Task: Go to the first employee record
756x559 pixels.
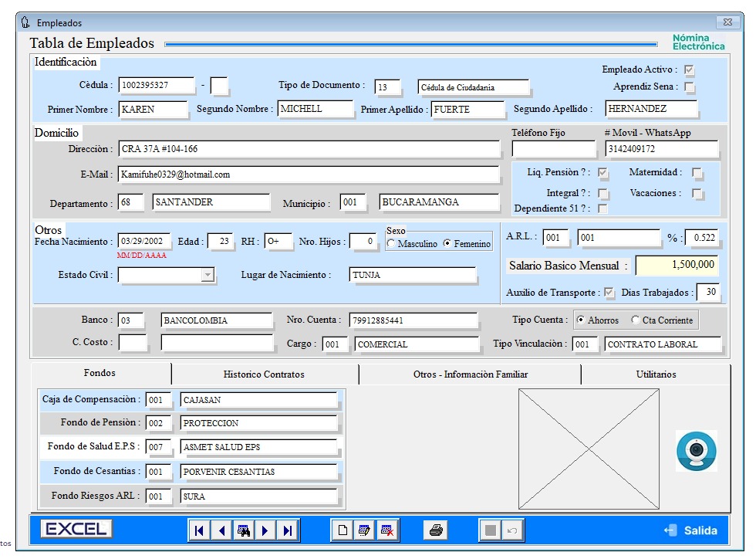Action: 199,530
